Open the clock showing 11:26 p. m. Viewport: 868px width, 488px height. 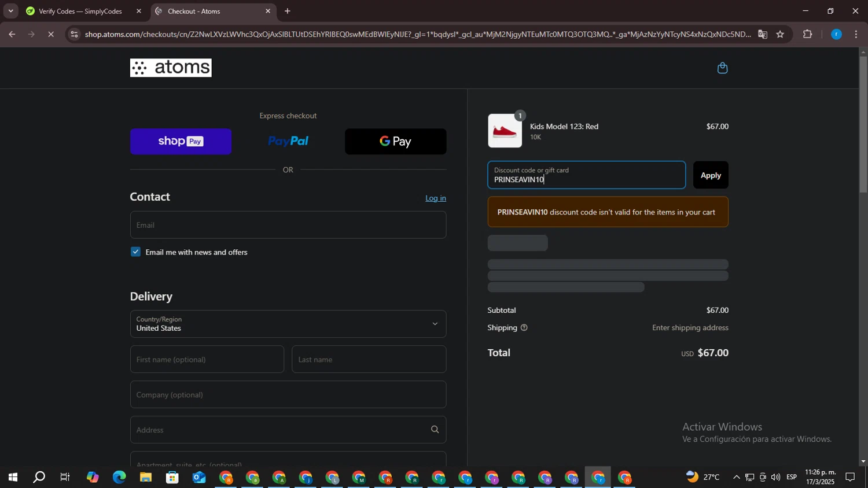tap(821, 478)
